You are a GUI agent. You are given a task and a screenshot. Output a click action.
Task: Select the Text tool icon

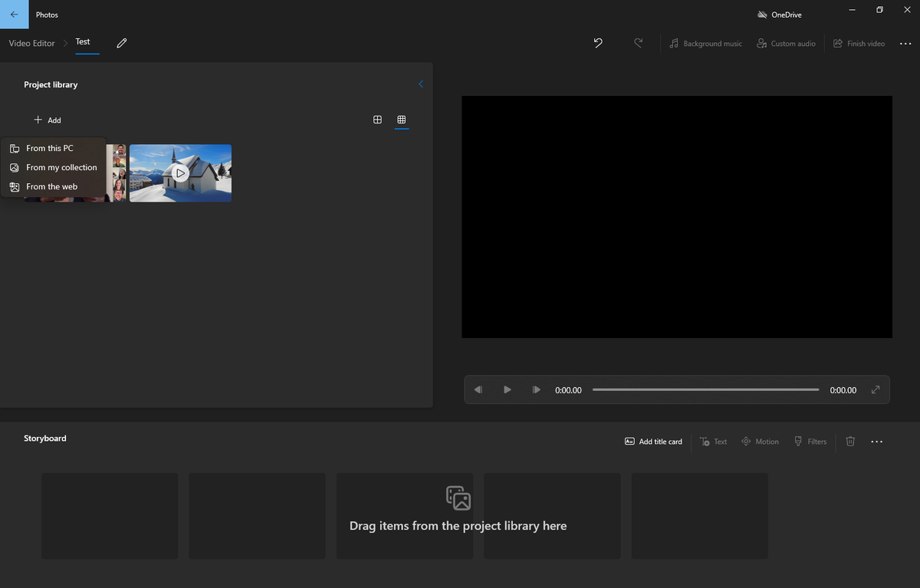click(x=704, y=441)
